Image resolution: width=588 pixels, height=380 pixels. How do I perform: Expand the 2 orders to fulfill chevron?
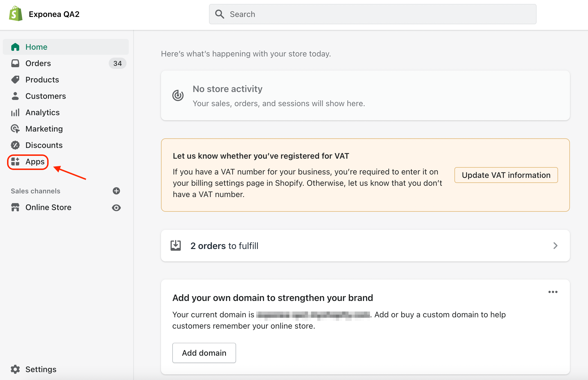(x=555, y=246)
